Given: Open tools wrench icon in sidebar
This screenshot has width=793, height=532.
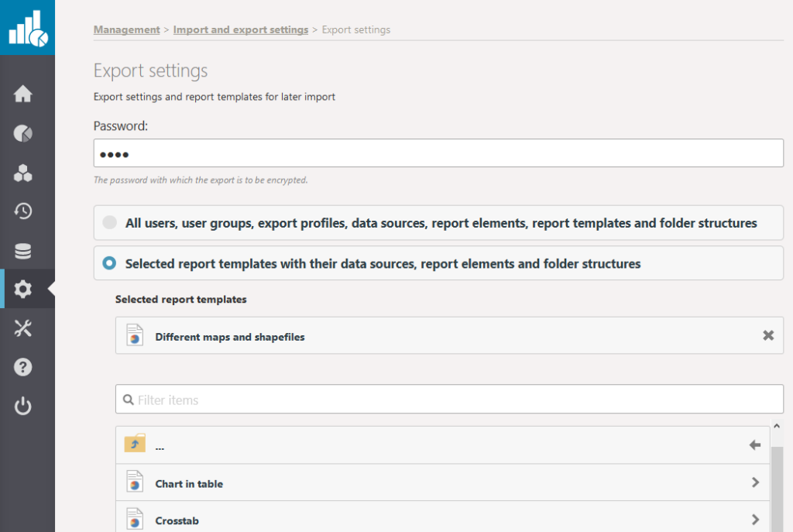Looking at the screenshot, I should [x=22, y=328].
